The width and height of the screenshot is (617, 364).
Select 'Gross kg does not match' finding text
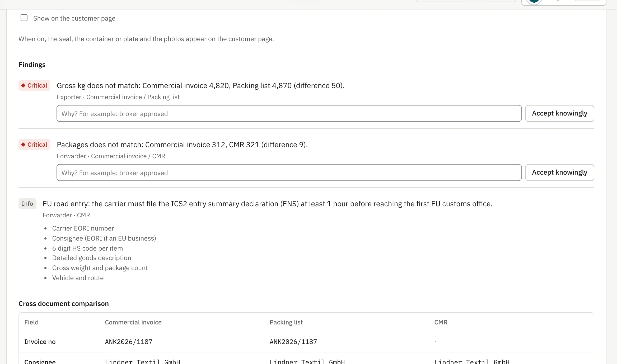201,85
